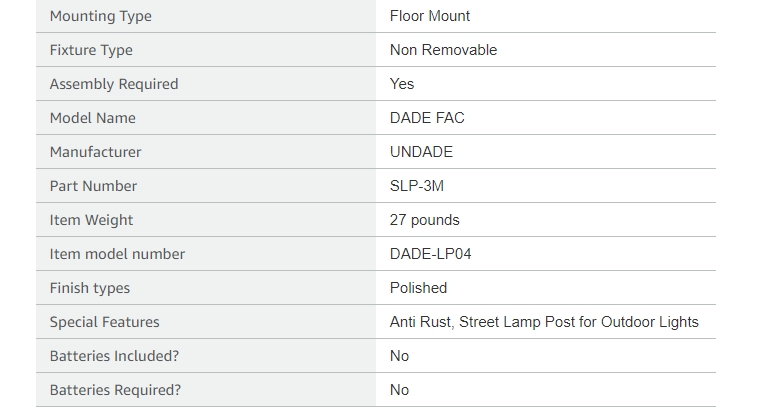
Task: Select the "Non Removable" value
Action: [x=443, y=50]
